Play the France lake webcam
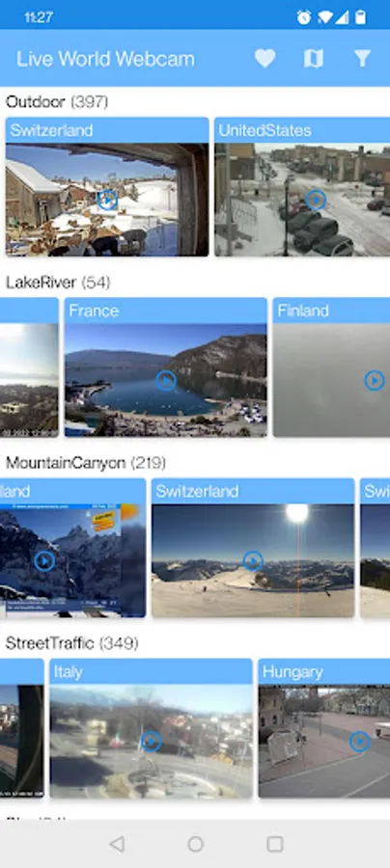This screenshot has height=868, width=390. [166, 380]
